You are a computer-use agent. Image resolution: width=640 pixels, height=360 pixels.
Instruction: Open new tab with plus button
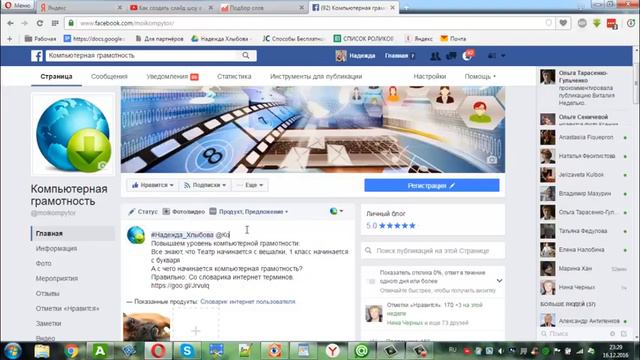[406, 7]
